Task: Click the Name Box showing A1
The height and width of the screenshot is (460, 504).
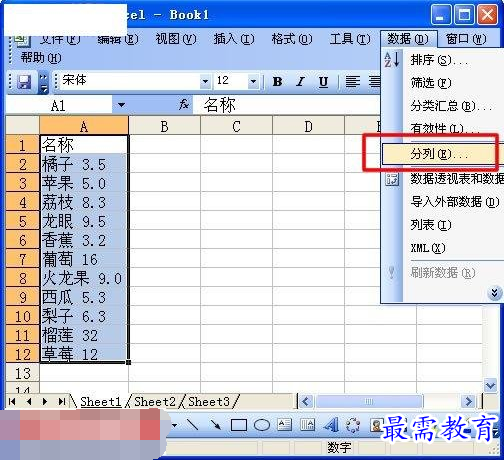Action: 59,105
